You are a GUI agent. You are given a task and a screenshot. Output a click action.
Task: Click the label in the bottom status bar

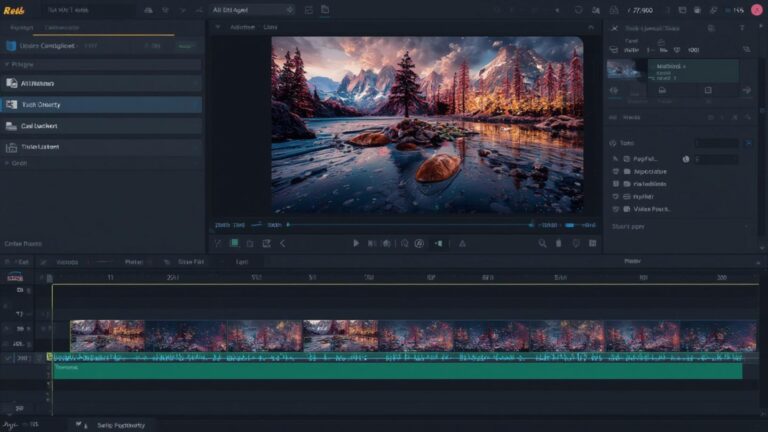coord(121,425)
